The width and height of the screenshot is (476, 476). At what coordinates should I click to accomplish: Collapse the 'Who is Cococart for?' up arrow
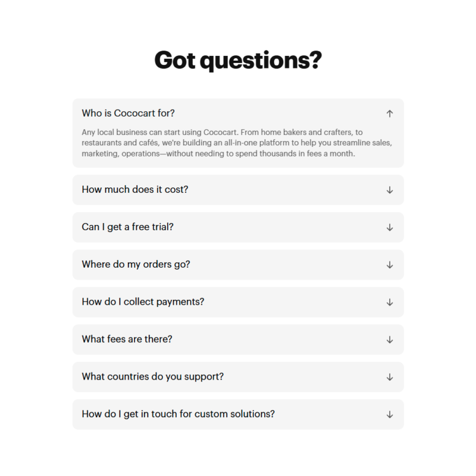click(390, 113)
